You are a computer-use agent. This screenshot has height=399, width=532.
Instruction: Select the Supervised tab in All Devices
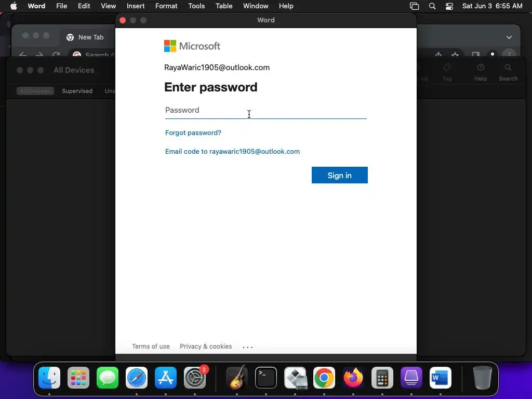[x=77, y=91]
